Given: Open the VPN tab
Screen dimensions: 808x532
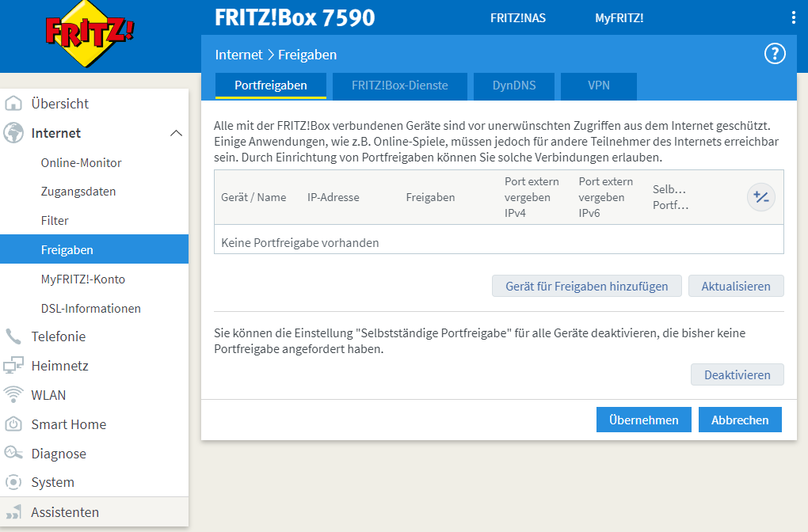Looking at the screenshot, I should point(599,85).
